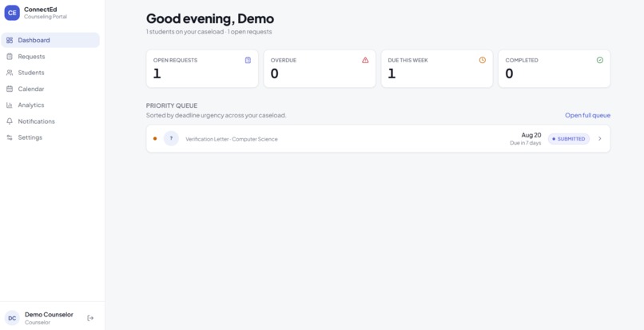Go to the Requests page

pyautogui.click(x=50, y=56)
